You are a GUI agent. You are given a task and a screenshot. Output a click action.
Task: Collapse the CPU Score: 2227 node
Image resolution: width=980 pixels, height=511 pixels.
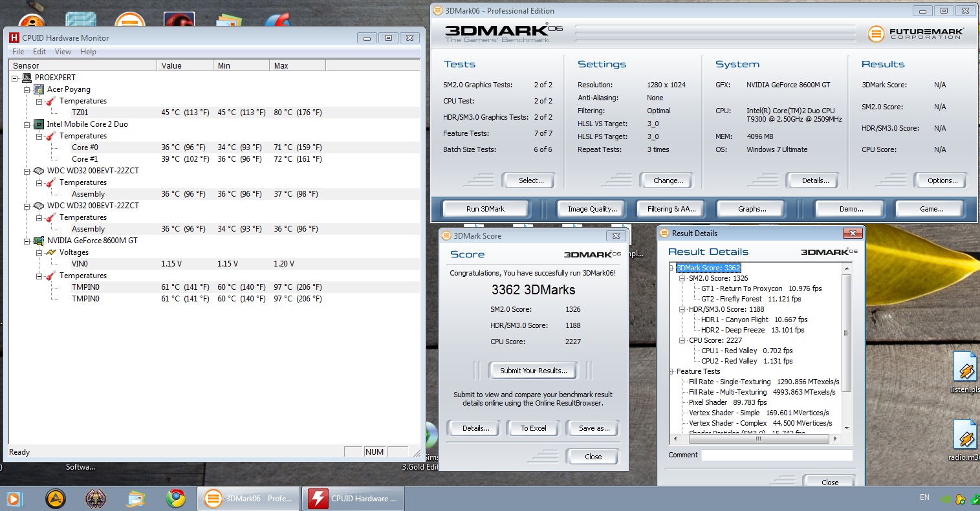(x=682, y=340)
